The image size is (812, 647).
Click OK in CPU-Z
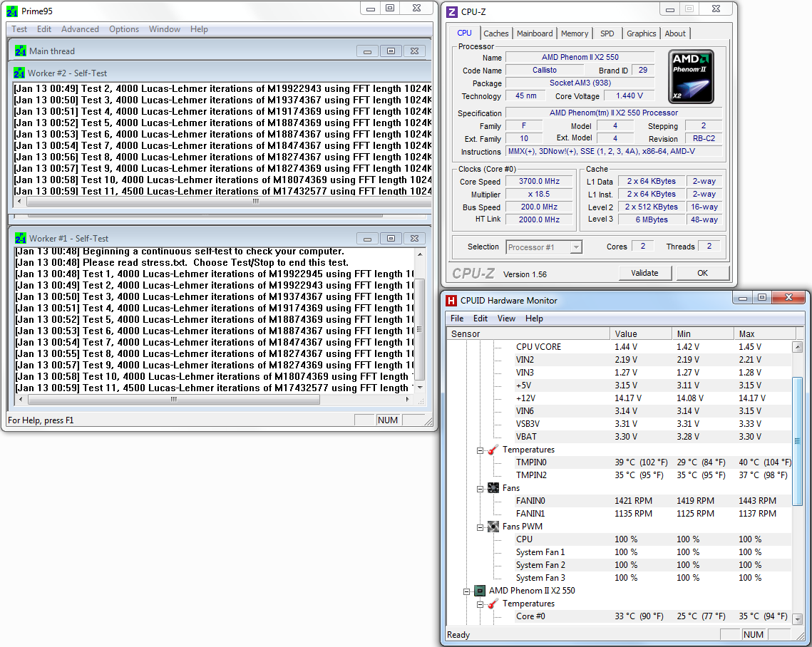[x=702, y=273]
